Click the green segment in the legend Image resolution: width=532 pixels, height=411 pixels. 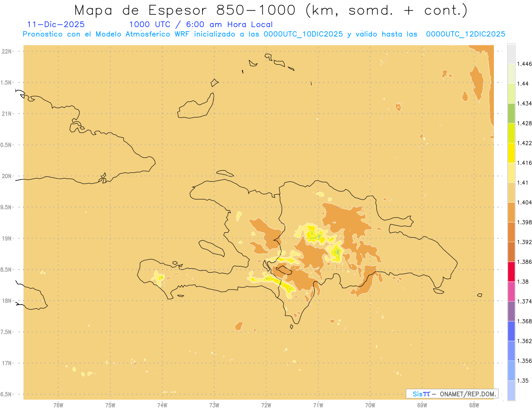[511, 113]
